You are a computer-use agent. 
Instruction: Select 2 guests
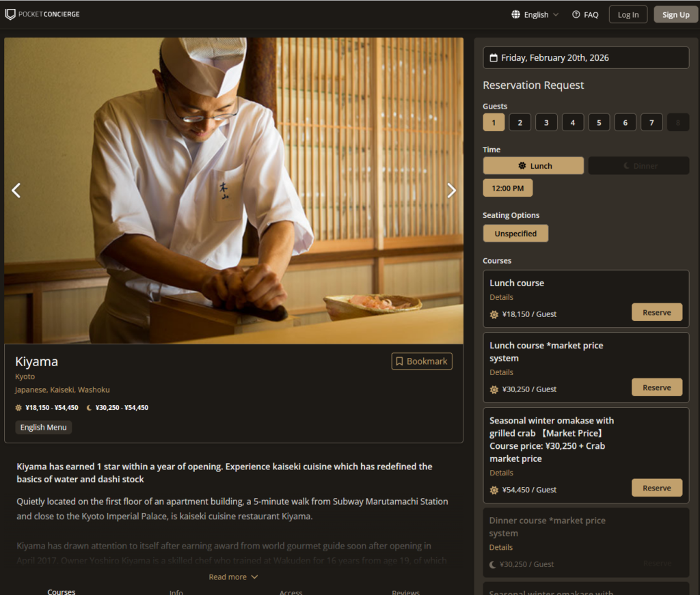pyautogui.click(x=520, y=122)
